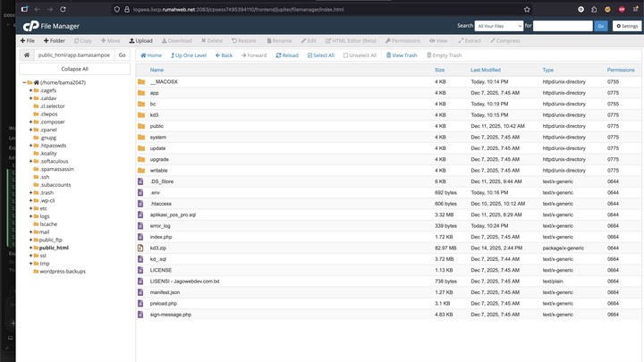
Task: Select the kd3.zip archive file
Action: click(157, 248)
